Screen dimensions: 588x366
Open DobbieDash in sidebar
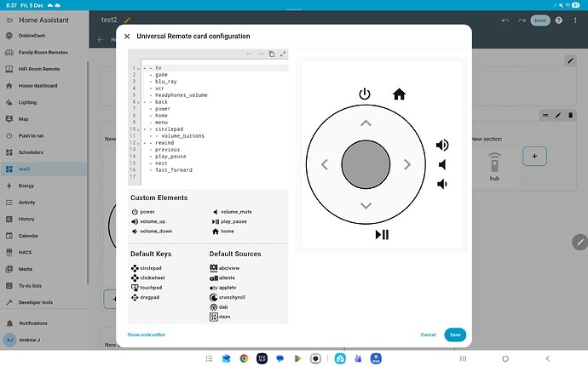click(x=43, y=36)
